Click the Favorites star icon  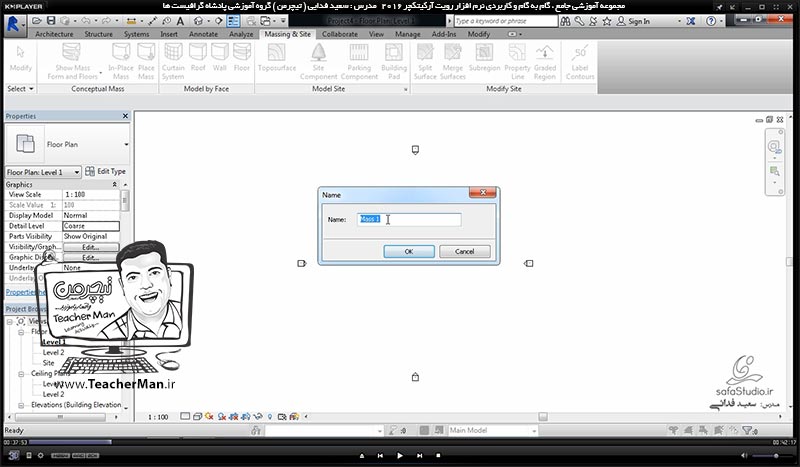pos(607,21)
